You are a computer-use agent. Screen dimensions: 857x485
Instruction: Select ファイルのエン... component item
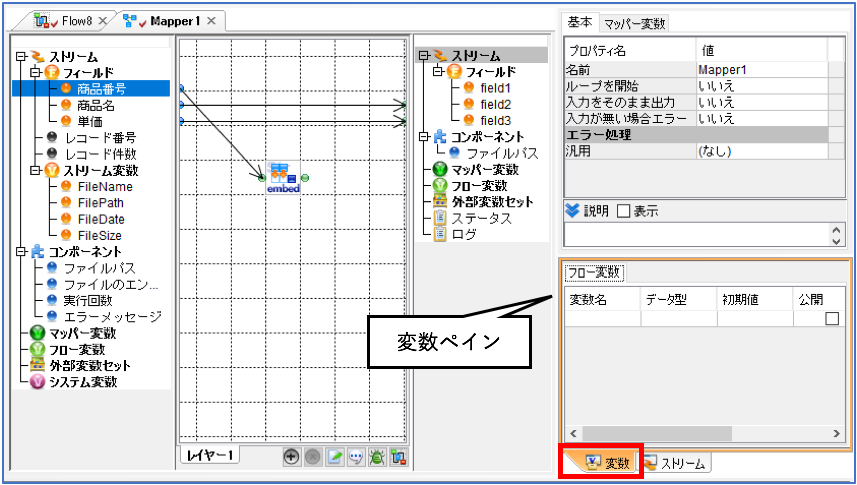[x=111, y=285]
